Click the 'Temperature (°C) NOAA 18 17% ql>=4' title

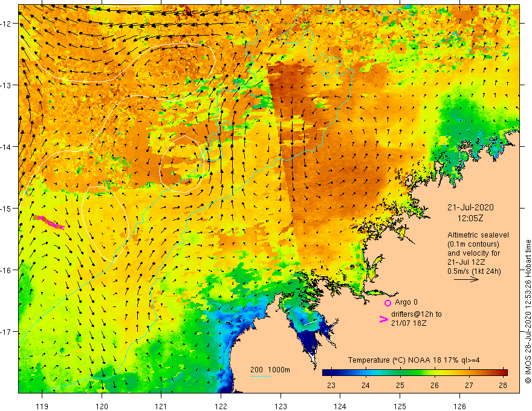pyautogui.click(x=414, y=360)
